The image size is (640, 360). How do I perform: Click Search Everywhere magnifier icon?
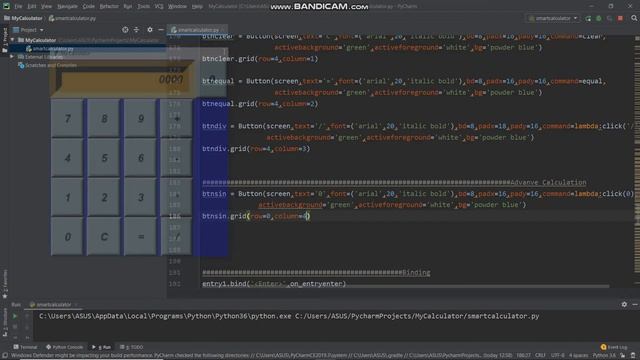(x=634, y=18)
